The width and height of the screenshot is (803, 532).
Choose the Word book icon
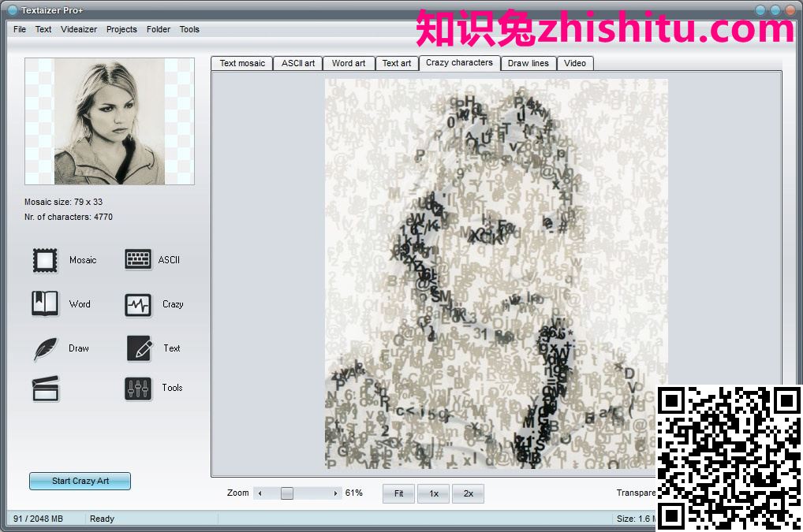pyautogui.click(x=45, y=304)
